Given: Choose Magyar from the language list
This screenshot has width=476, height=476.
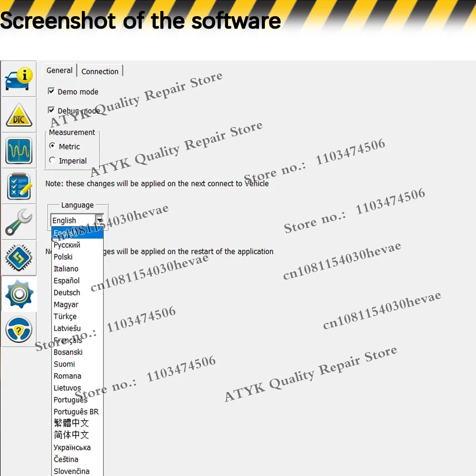Looking at the screenshot, I should click(x=78, y=304).
